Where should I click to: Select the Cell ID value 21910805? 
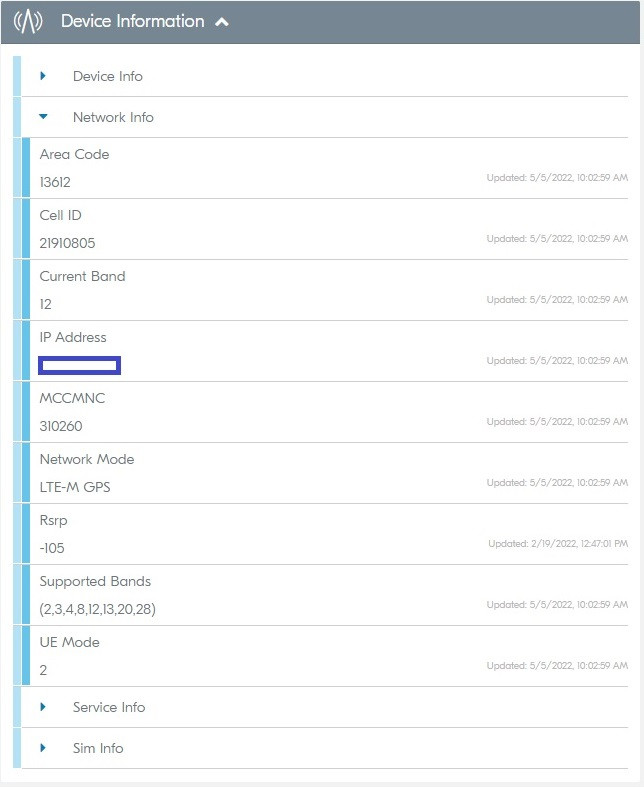click(67, 243)
